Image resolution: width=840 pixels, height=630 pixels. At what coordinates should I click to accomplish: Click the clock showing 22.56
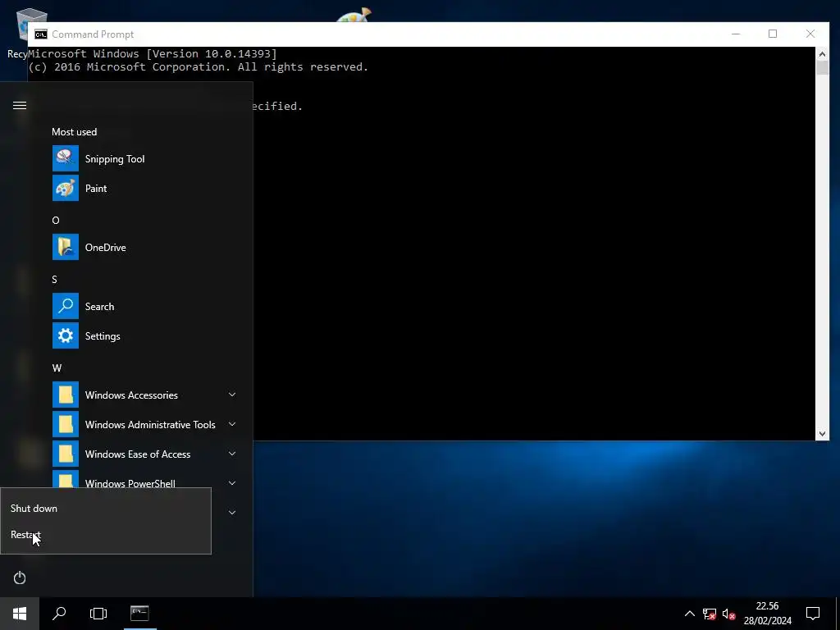[x=767, y=606]
